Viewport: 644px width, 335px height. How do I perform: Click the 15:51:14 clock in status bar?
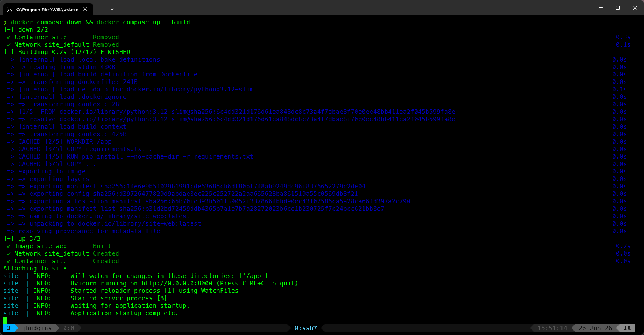coord(552,328)
